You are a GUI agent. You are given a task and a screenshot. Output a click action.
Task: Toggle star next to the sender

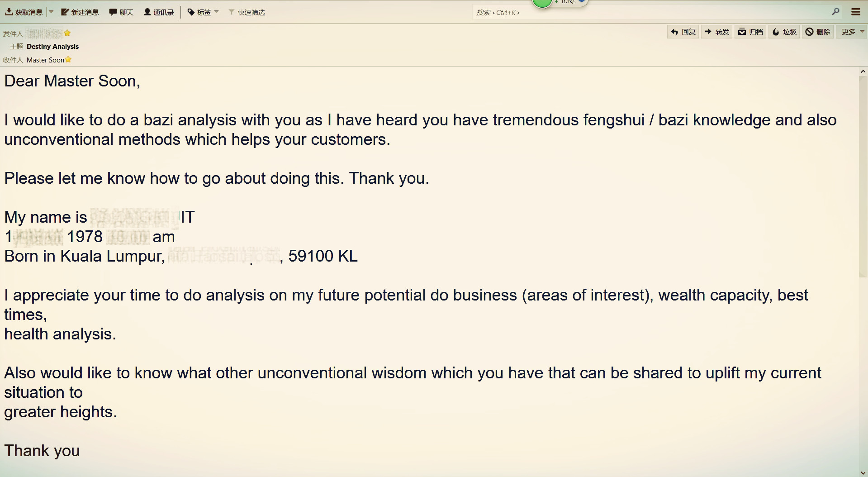(67, 33)
